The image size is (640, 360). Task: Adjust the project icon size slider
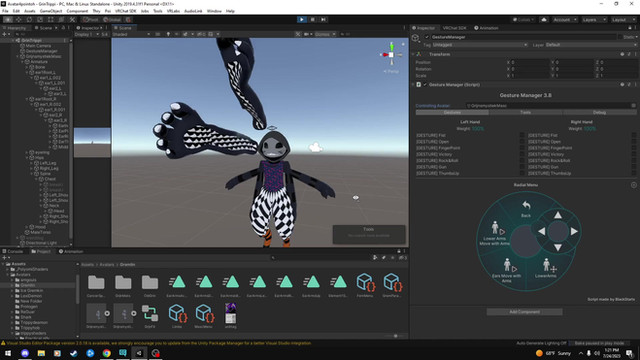pos(395,336)
